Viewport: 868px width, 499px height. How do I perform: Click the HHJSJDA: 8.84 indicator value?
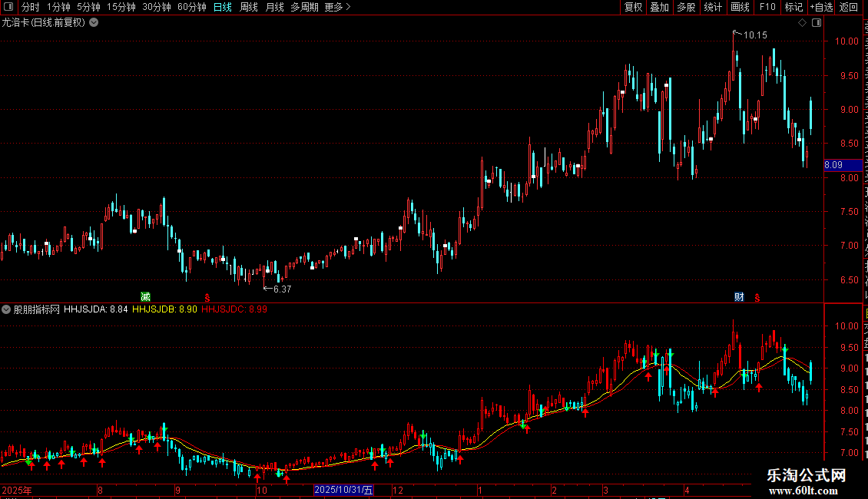(96, 309)
